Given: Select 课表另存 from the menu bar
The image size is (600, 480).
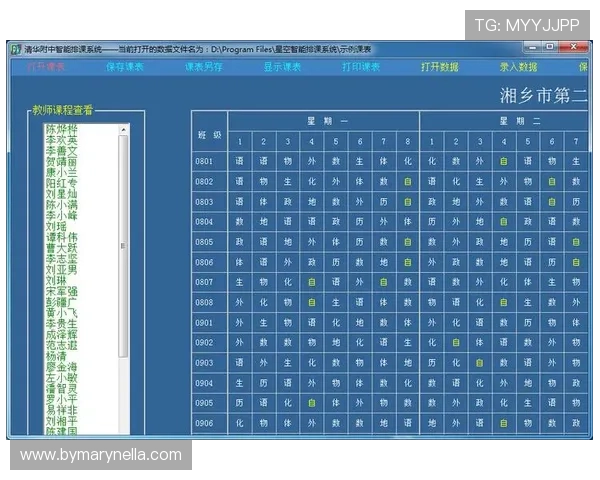Looking at the screenshot, I should [x=204, y=67].
